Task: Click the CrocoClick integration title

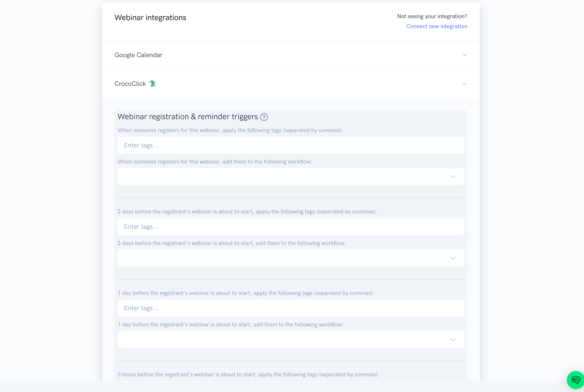Action: click(x=130, y=84)
